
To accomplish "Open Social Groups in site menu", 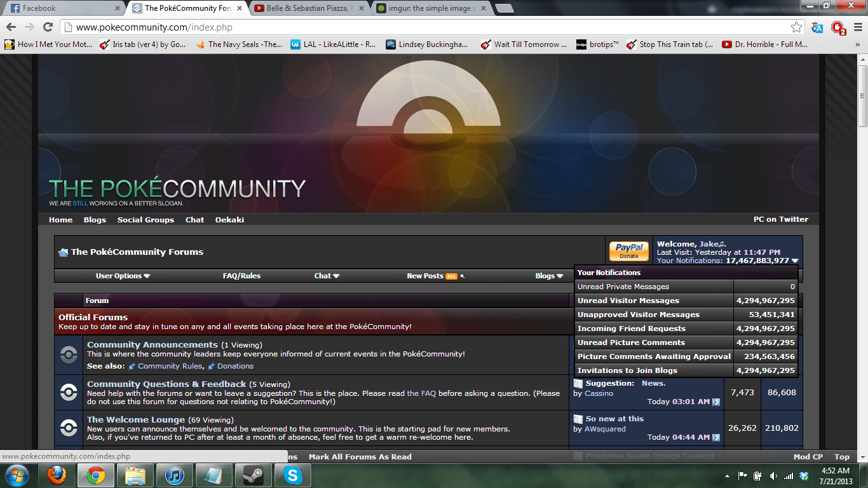I will tap(146, 220).
